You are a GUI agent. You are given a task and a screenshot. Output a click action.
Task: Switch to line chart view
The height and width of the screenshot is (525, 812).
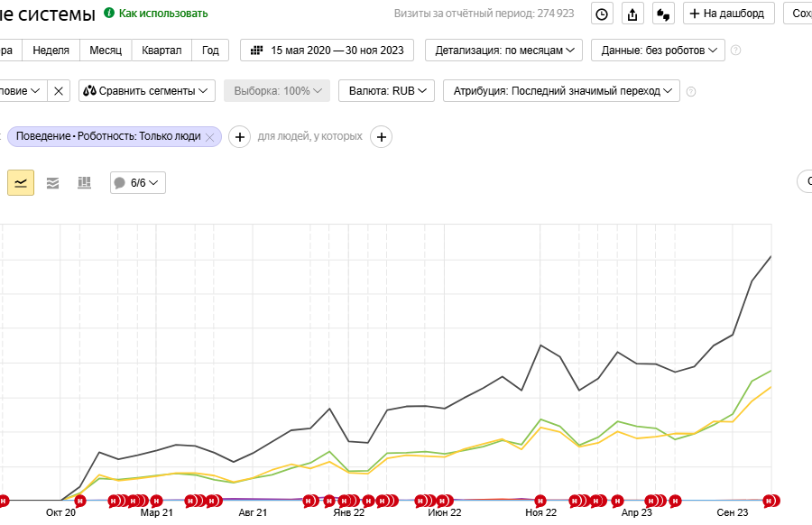click(x=21, y=183)
